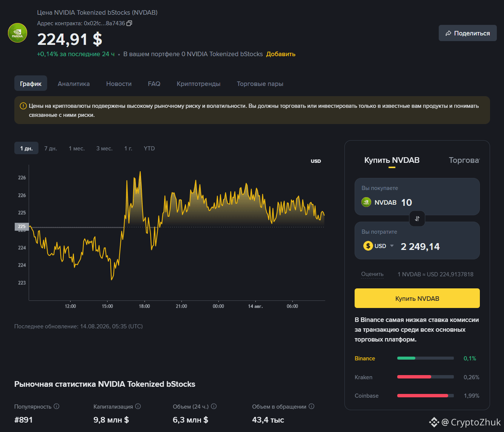Select the 1 мес. chart range
This screenshot has height=432, width=504.
[77, 149]
